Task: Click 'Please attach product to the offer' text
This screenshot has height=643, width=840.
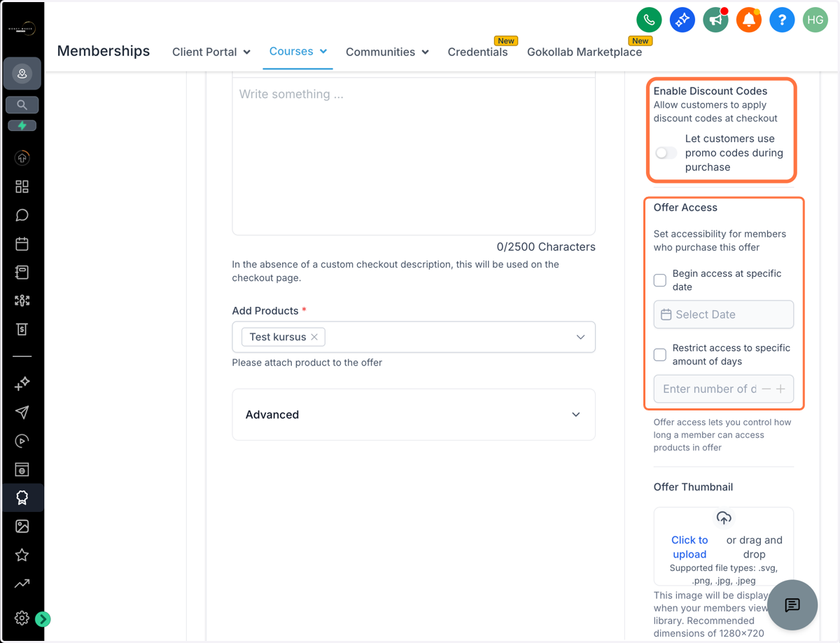Action: [307, 363]
